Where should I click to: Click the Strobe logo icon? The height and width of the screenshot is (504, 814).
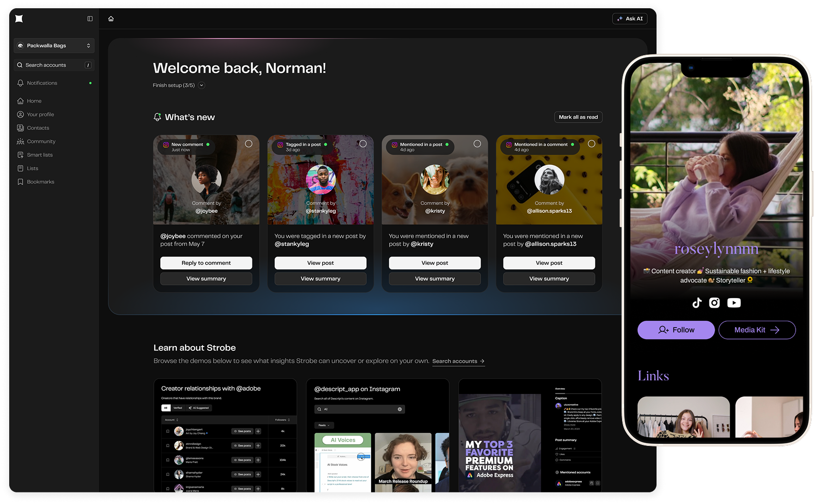point(19,19)
